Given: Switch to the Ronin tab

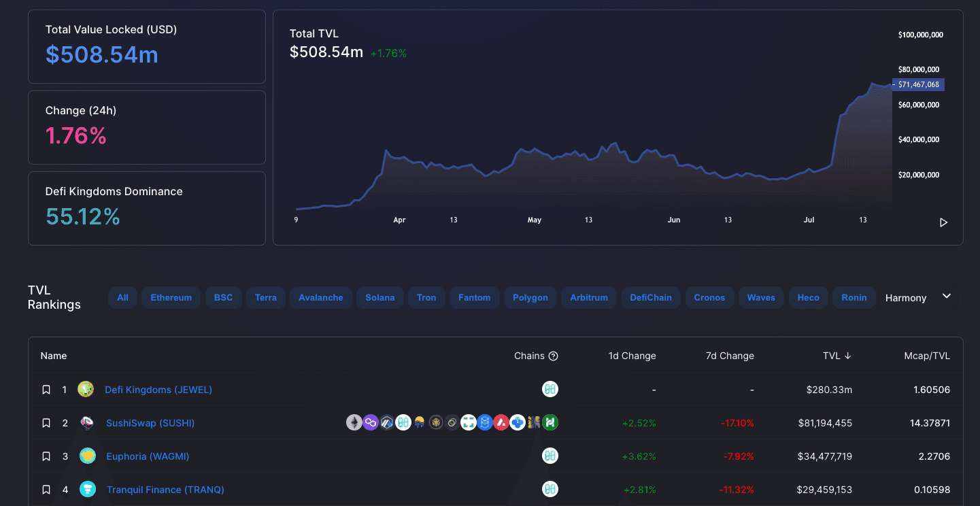Looking at the screenshot, I should [x=854, y=298].
